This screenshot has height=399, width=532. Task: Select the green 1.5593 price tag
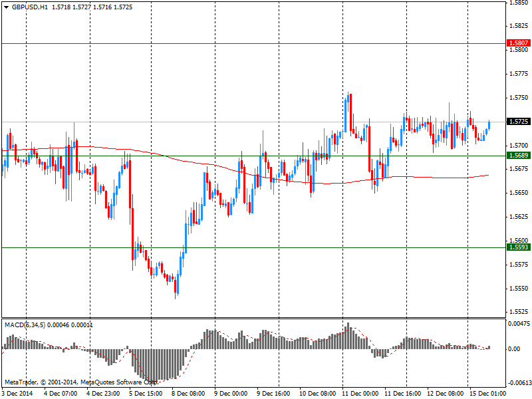pyautogui.click(x=518, y=247)
